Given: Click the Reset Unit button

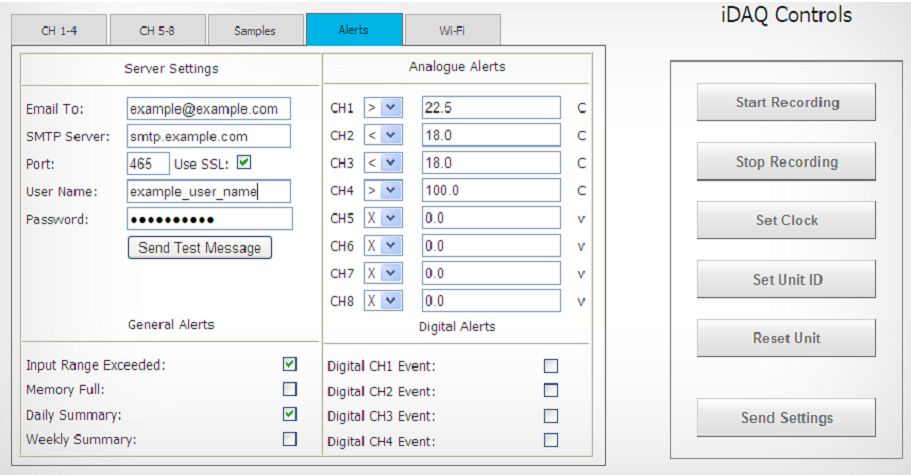Looking at the screenshot, I should point(787,338).
